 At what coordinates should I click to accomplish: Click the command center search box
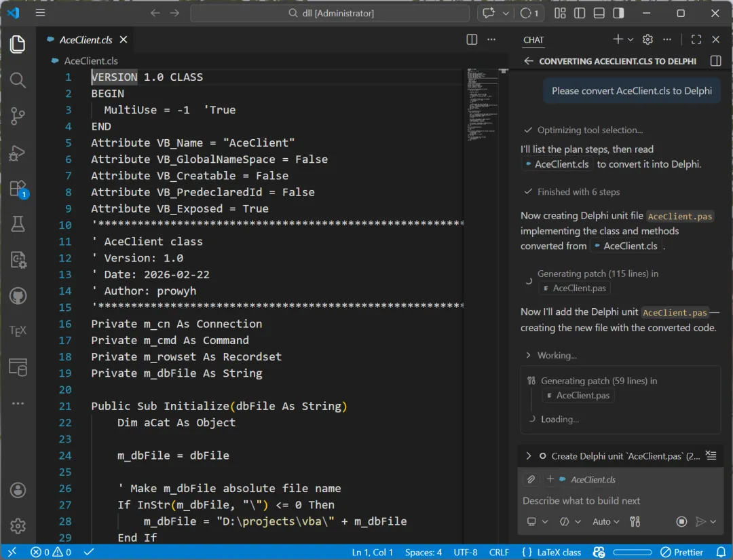(x=330, y=13)
